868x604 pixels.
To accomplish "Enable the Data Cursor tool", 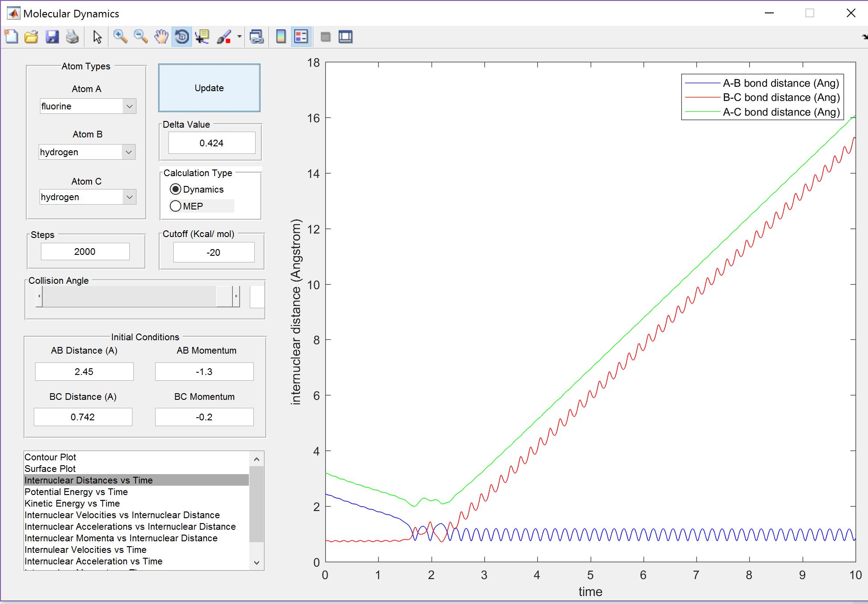I will tap(203, 37).
